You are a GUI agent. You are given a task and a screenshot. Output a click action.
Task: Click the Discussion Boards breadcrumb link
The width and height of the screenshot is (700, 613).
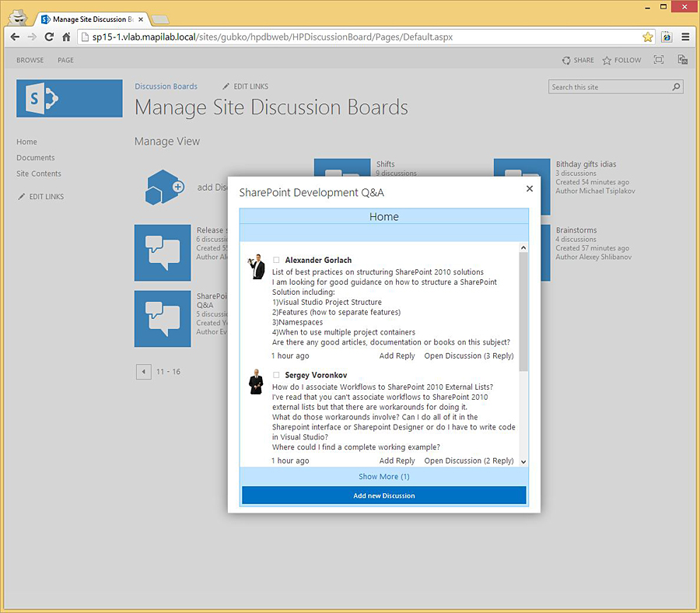tap(166, 86)
